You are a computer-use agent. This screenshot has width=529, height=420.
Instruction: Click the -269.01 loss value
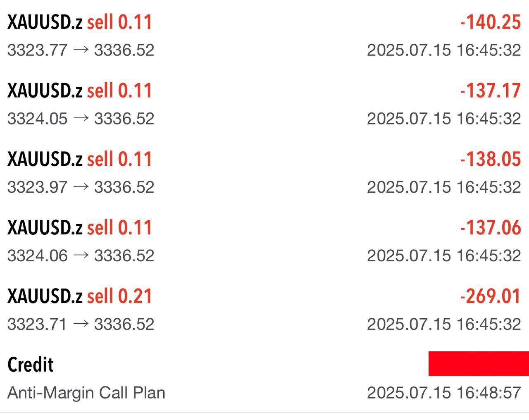coord(491,296)
